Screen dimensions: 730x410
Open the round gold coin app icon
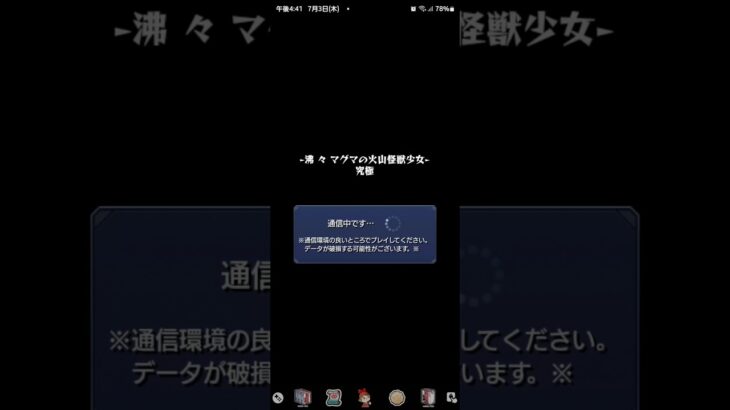pyautogui.click(x=397, y=398)
